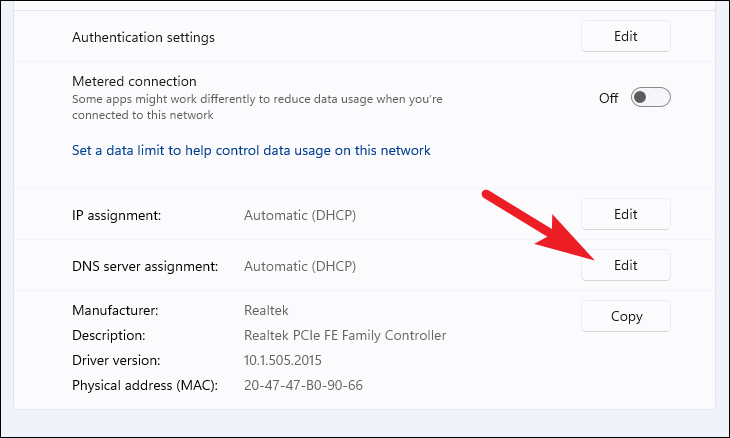Click the Realtek manufacturer value
The height and width of the screenshot is (438, 730).
(x=266, y=311)
